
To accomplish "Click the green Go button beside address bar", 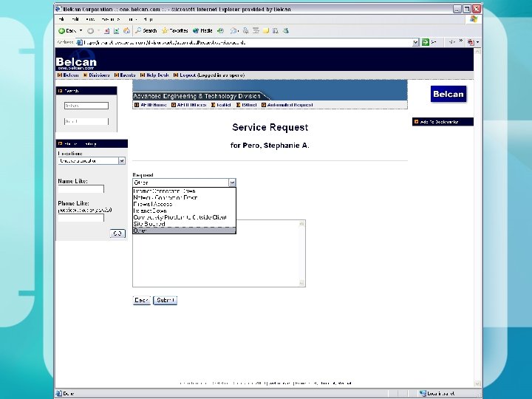I will [426, 42].
